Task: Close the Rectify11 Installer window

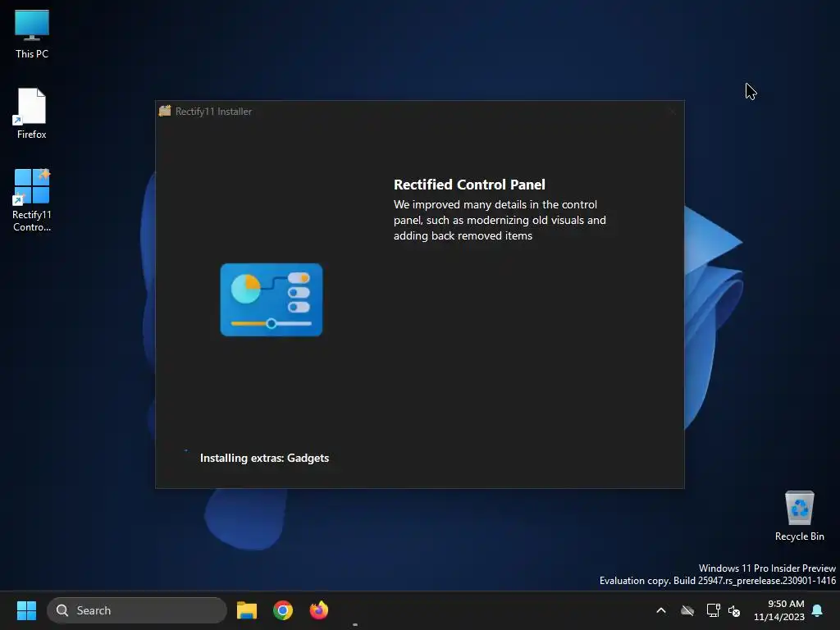Action: 673,112
